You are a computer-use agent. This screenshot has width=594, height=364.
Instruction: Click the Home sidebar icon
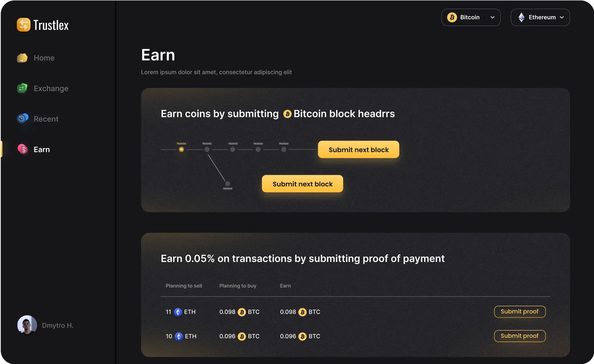tap(22, 58)
